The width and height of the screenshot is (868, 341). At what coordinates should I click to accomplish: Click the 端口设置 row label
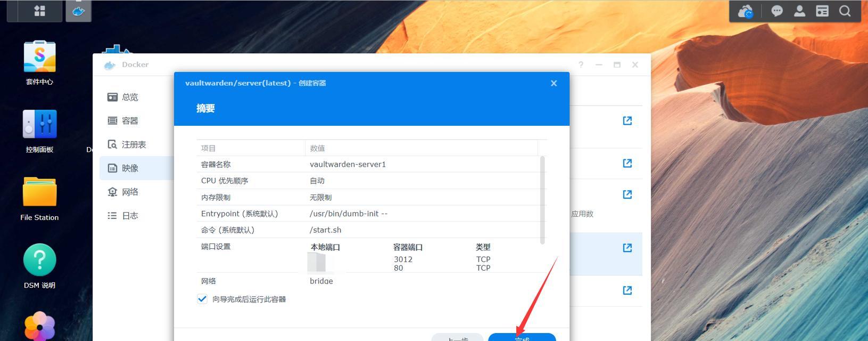[216, 247]
